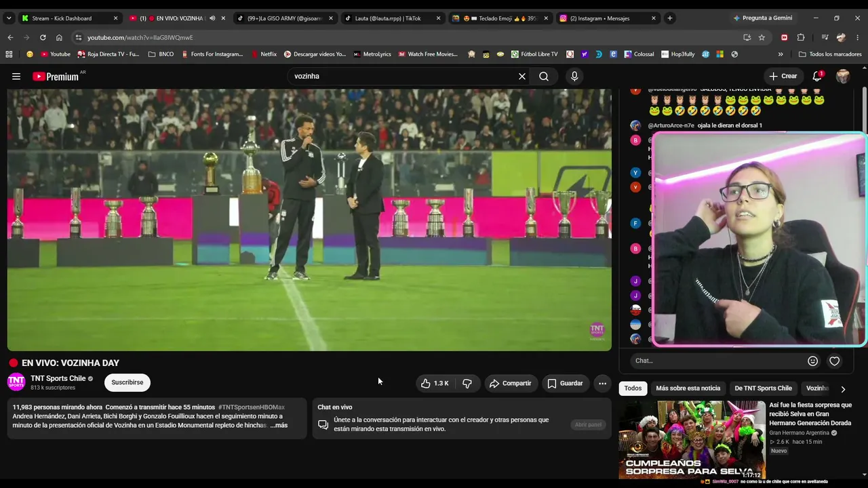The height and width of the screenshot is (488, 868).
Task: Open the Youtube bookmark
Action: pos(56,54)
